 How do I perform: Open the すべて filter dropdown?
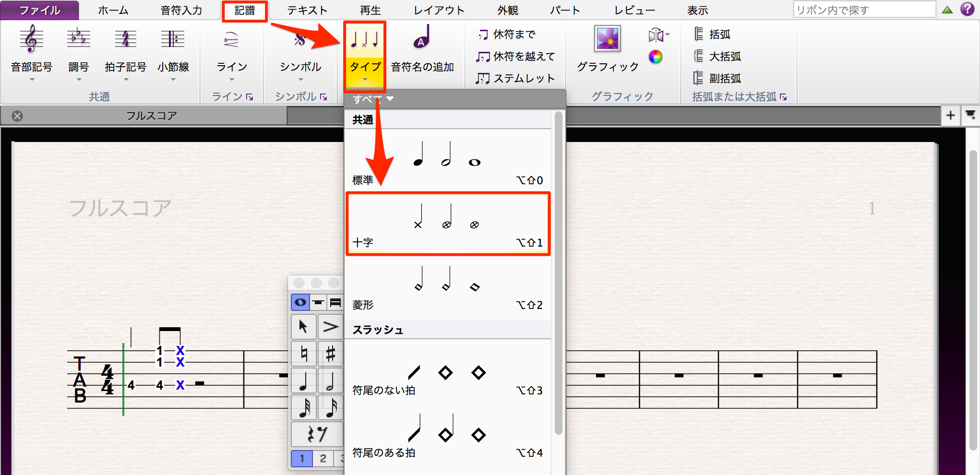click(x=373, y=99)
